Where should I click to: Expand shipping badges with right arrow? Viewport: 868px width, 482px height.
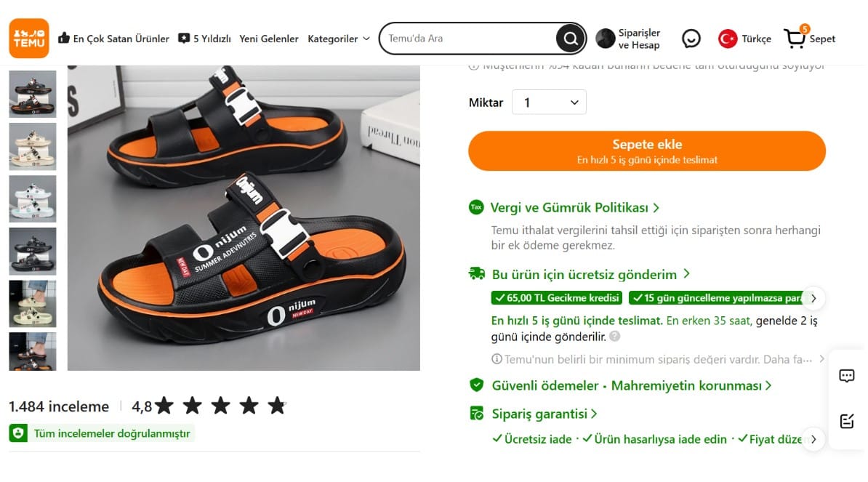[814, 298]
